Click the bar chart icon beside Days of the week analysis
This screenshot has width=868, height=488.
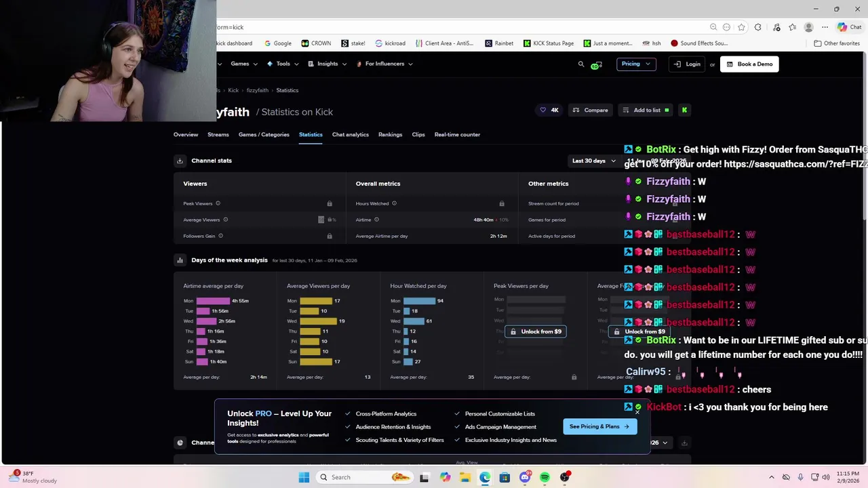coord(180,260)
